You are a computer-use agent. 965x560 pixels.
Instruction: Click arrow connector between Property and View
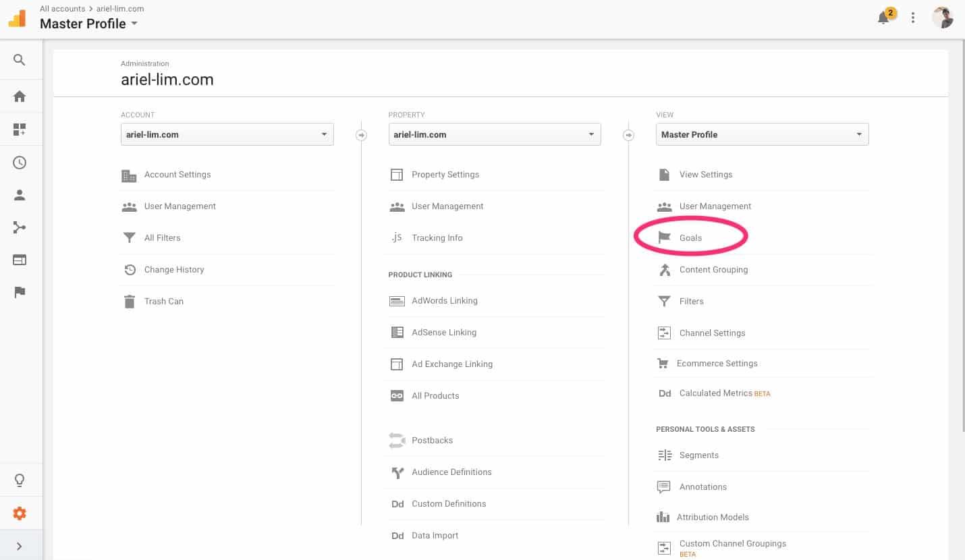coord(628,135)
